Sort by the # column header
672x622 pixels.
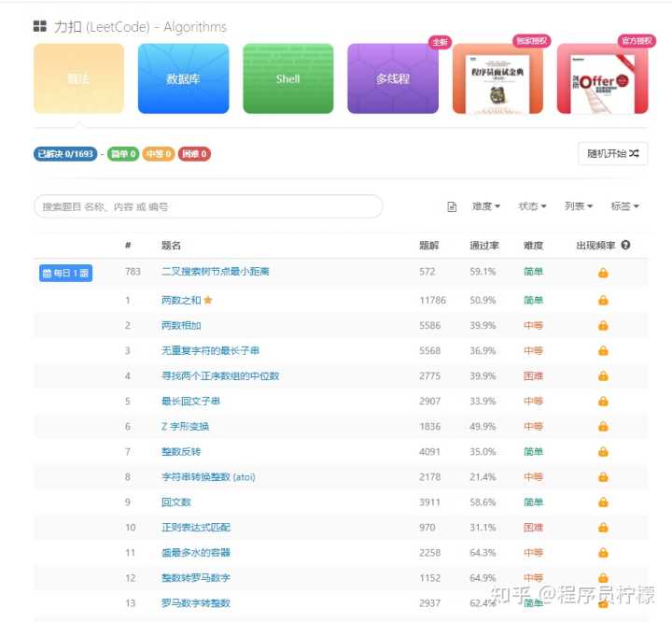coord(128,245)
